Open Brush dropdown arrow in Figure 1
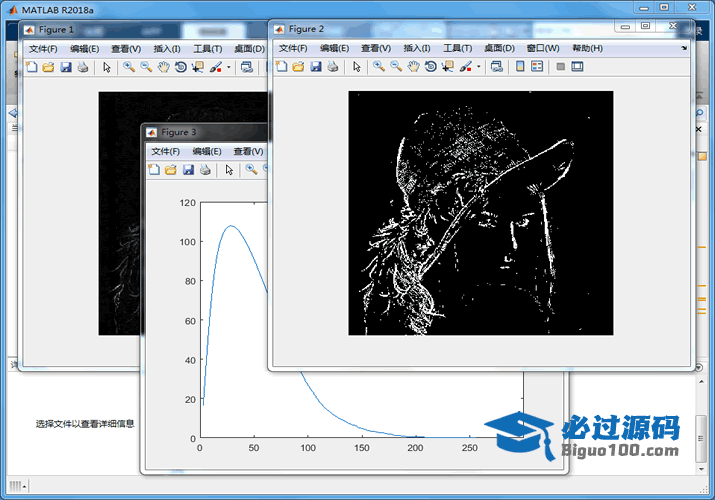 (x=228, y=68)
